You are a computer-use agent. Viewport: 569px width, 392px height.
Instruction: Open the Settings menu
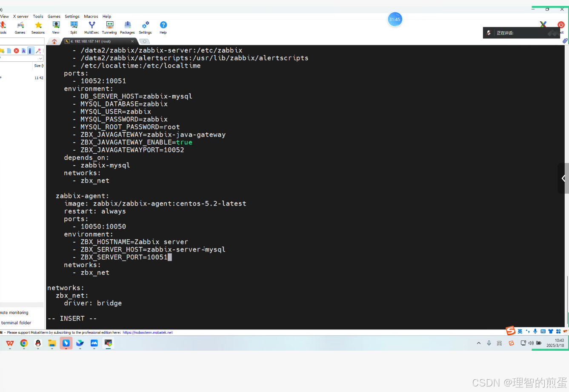pyautogui.click(x=72, y=16)
